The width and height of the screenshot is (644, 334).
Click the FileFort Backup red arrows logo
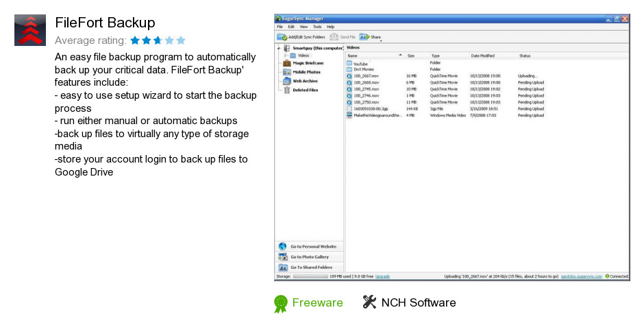pos(30,30)
